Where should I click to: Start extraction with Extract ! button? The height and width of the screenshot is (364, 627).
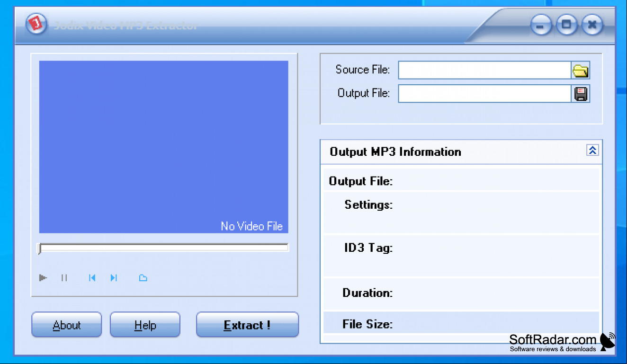click(247, 325)
